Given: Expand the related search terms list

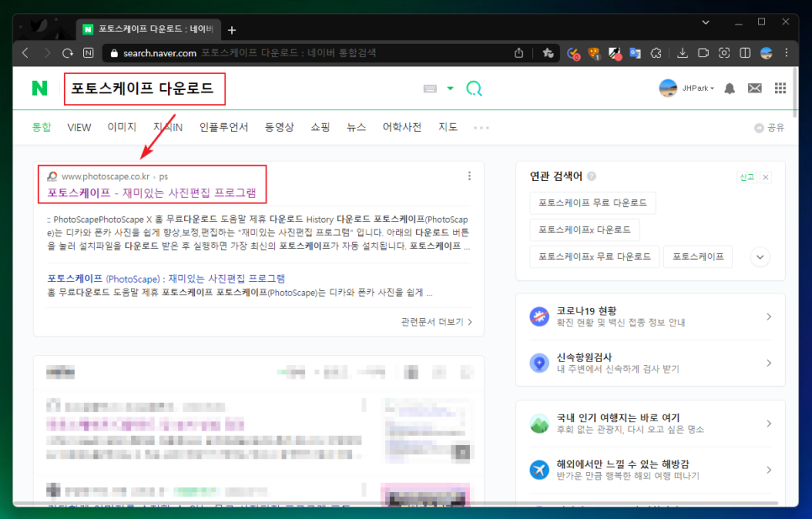Looking at the screenshot, I should pos(760,257).
